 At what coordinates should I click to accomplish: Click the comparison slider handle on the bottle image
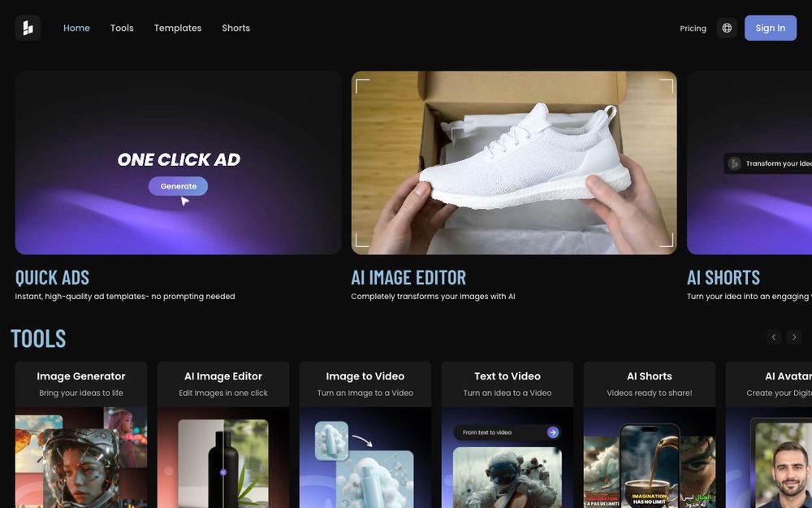coord(223,472)
